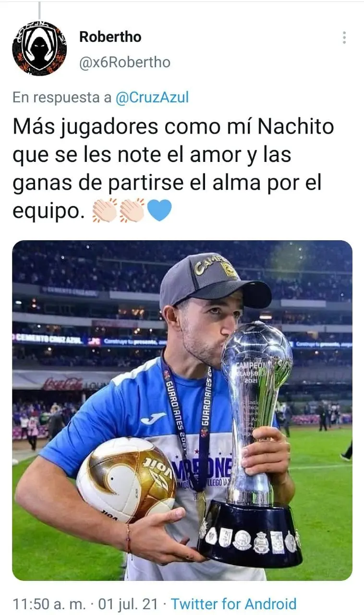Click the Coca-Cola banner in the photo
Screen dimensions: 364x615
click(63, 383)
